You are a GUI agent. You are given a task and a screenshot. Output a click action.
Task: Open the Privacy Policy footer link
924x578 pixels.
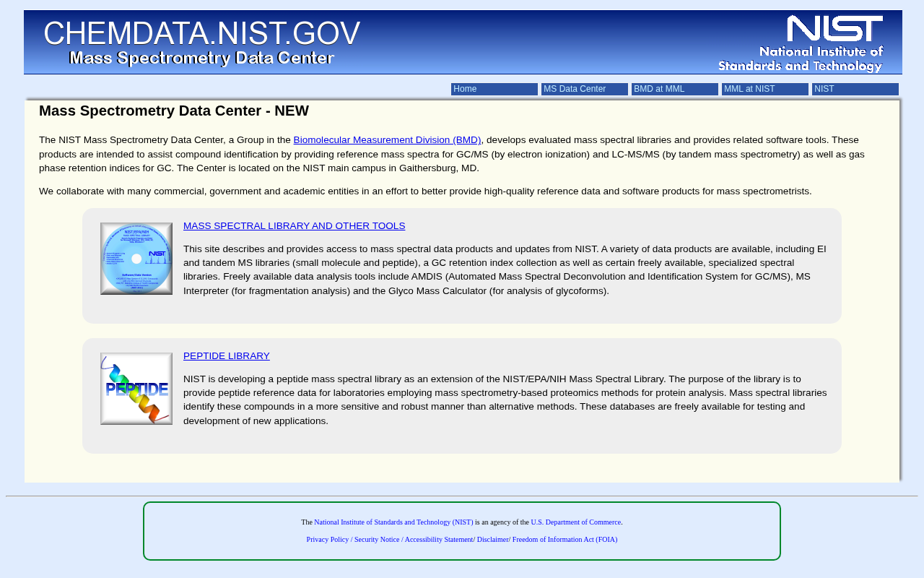pos(328,540)
